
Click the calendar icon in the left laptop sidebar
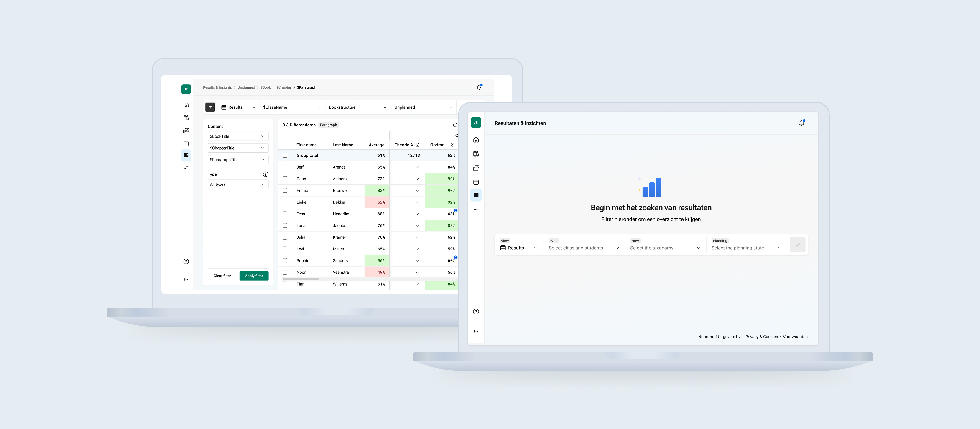point(186,144)
